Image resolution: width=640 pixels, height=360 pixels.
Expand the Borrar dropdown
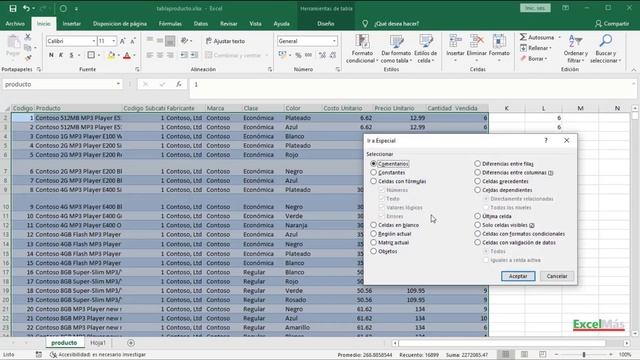(x=546, y=59)
